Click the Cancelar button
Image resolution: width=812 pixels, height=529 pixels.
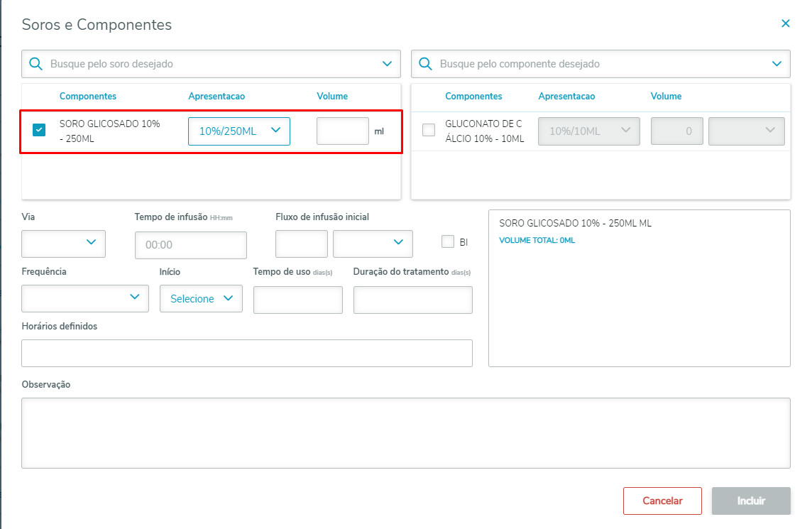(x=662, y=501)
